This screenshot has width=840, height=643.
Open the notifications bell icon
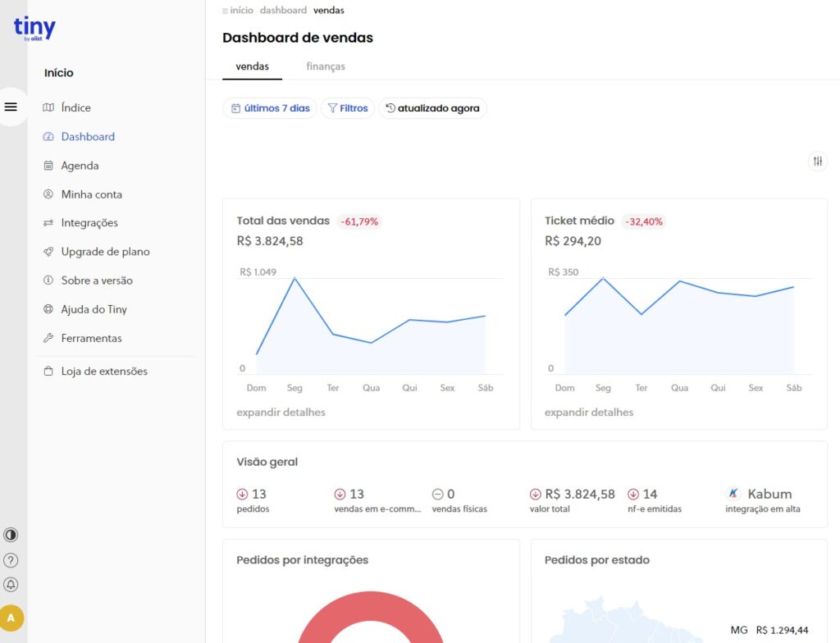(11, 585)
